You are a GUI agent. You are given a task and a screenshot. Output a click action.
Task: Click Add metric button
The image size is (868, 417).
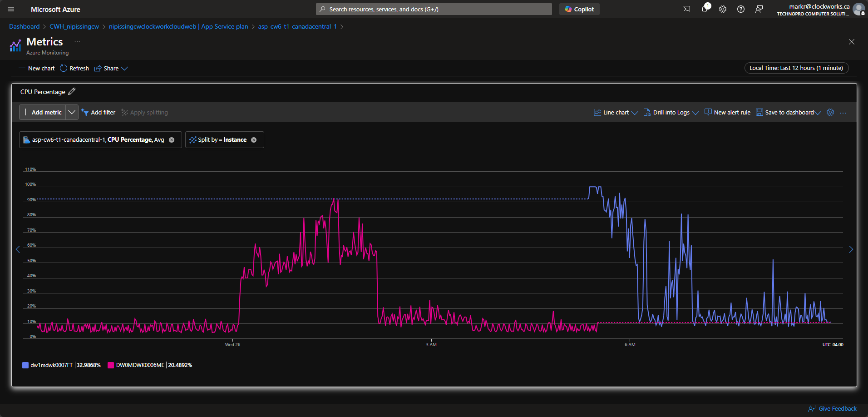43,112
